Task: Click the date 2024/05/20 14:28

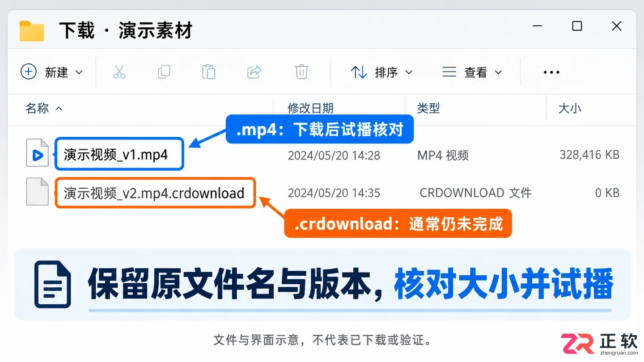Action: coord(334,156)
